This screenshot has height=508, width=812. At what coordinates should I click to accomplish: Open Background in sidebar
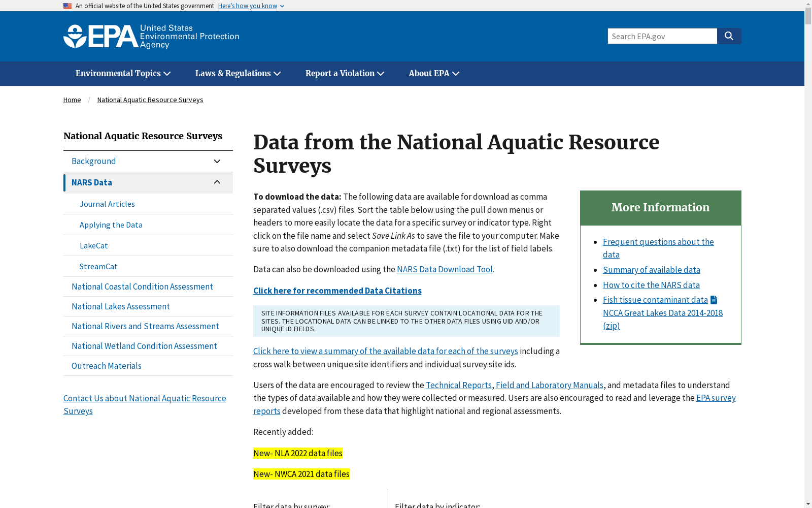pos(94,162)
